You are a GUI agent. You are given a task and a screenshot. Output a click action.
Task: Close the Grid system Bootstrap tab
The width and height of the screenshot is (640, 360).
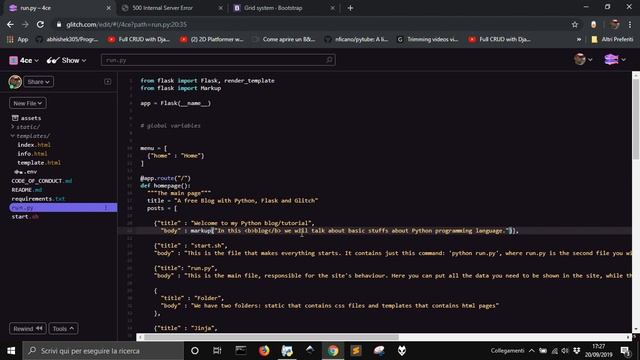click(333, 8)
